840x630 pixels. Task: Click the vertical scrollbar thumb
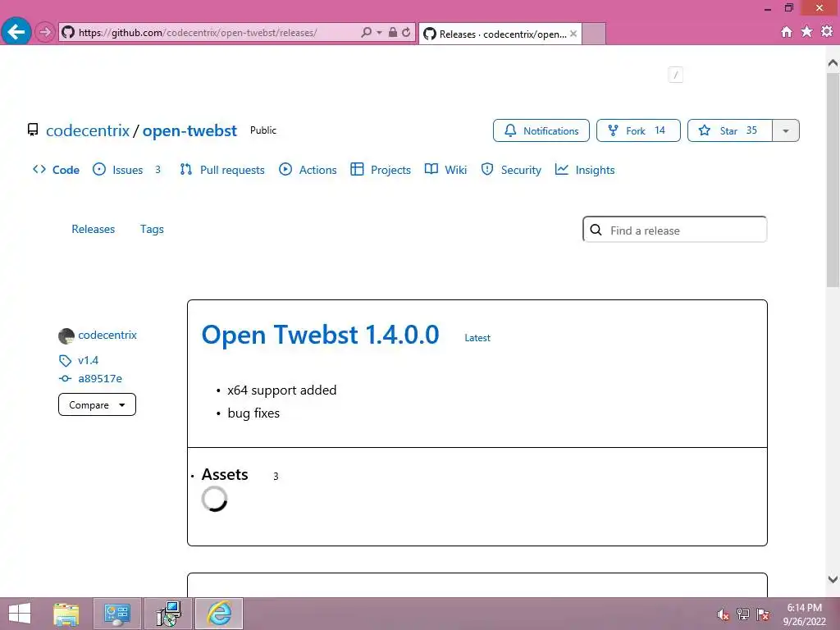(833, 180)
